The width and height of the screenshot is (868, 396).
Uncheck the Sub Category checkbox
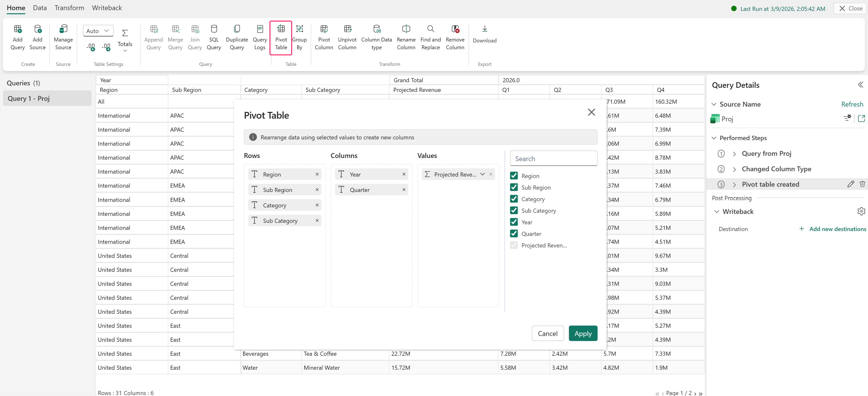(514, 211)
